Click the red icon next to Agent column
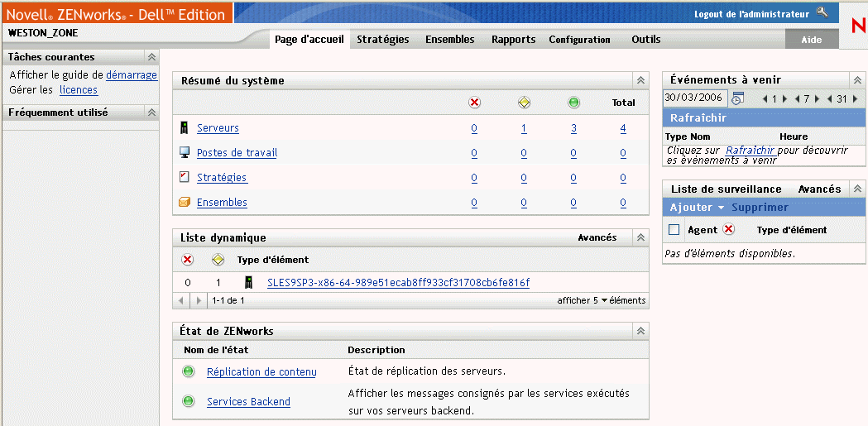This screenshot has height=426, width=868. (x=728, y=230)
